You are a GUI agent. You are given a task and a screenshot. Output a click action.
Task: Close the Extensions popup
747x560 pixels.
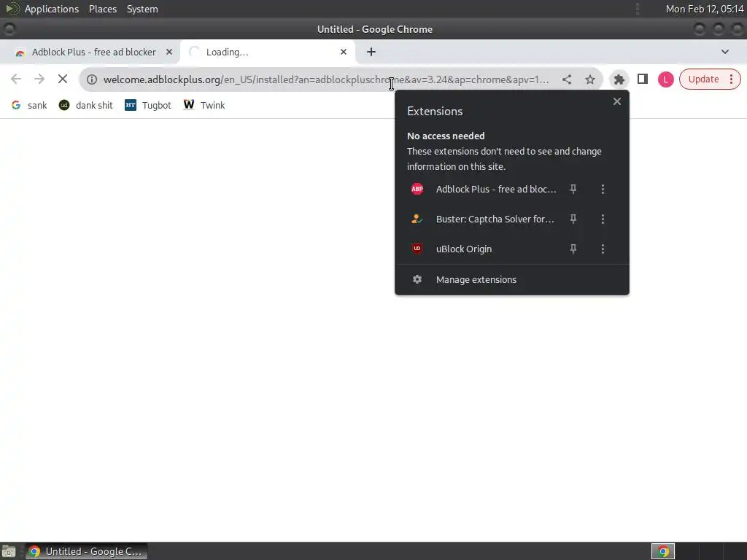(617, 101)
